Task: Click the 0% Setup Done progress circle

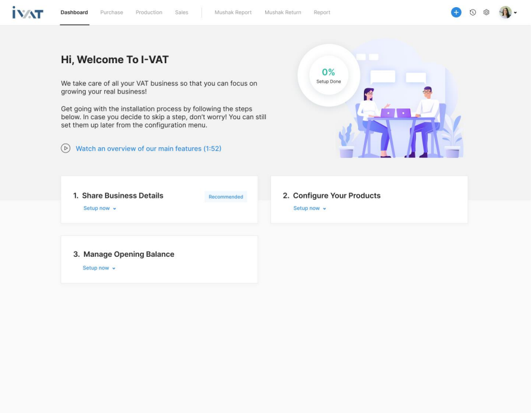Action: coord(328,75)
